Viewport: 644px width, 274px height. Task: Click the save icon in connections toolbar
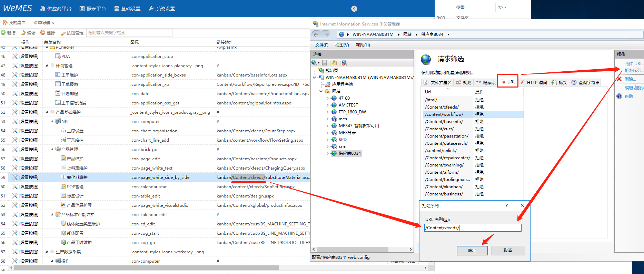(x=325, y=63)
